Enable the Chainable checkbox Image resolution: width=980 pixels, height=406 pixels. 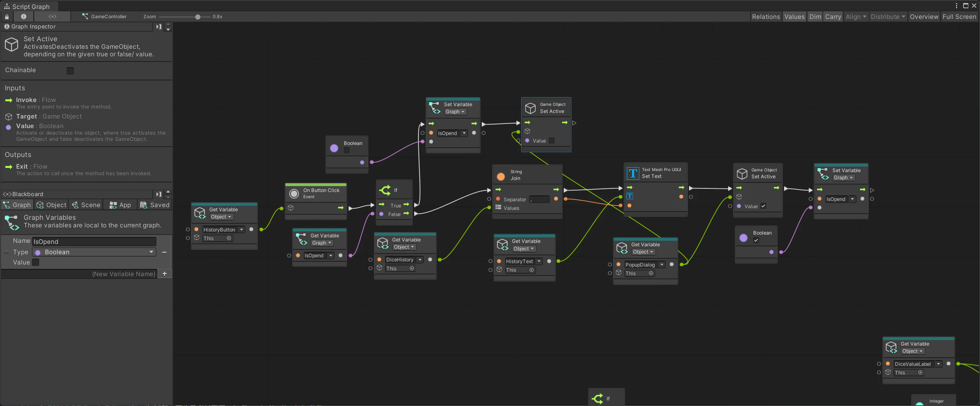[x=70, y=71]
